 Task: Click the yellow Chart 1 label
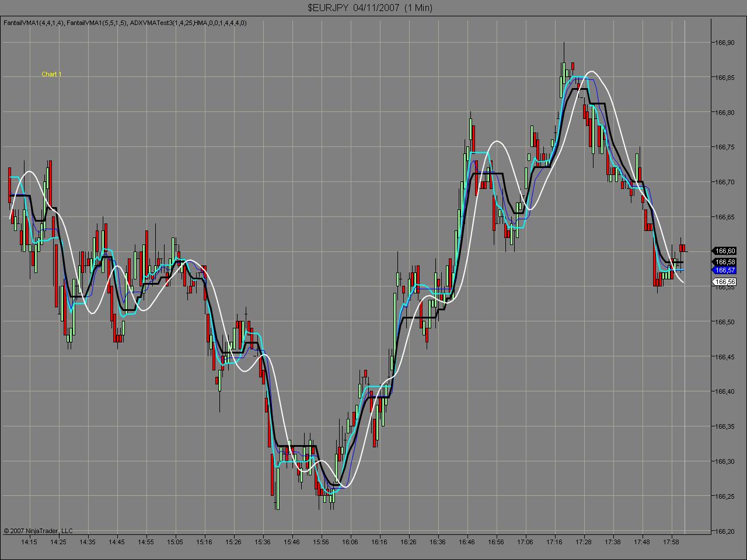coord(51,74)
